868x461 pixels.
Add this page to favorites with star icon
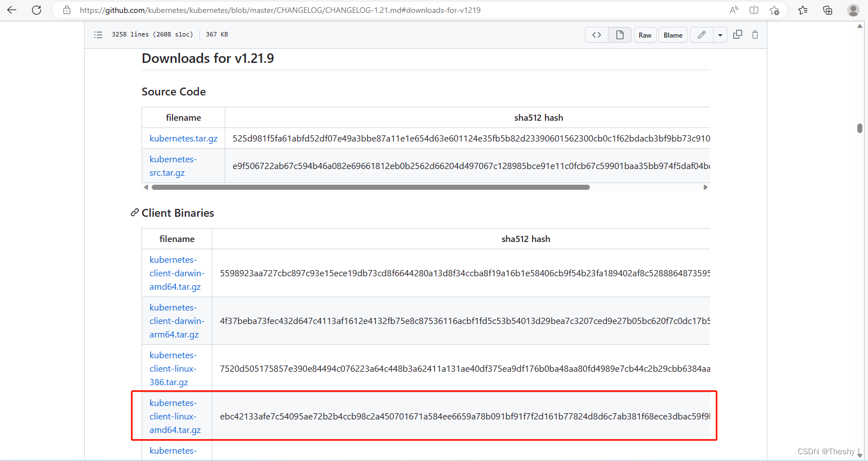coord(774,10)
